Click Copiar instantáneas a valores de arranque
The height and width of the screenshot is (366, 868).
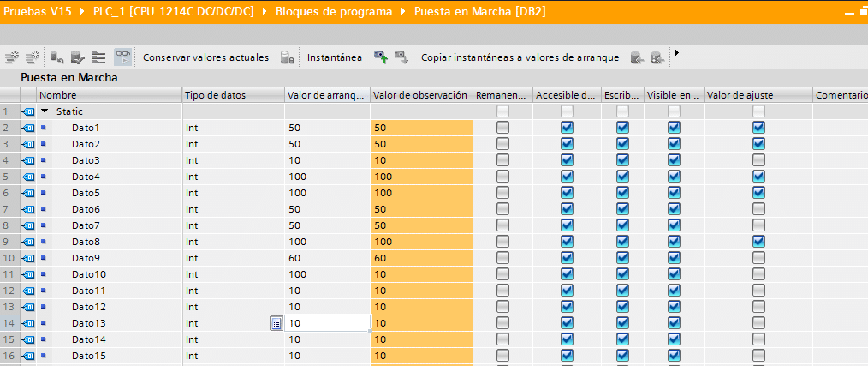[x=520, y=57]
